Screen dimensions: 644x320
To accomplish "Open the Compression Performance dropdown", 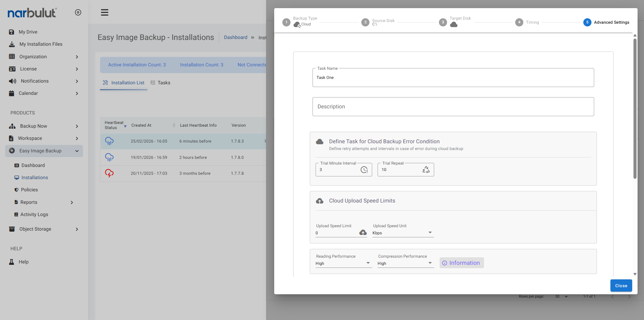I will coord(405,263).
